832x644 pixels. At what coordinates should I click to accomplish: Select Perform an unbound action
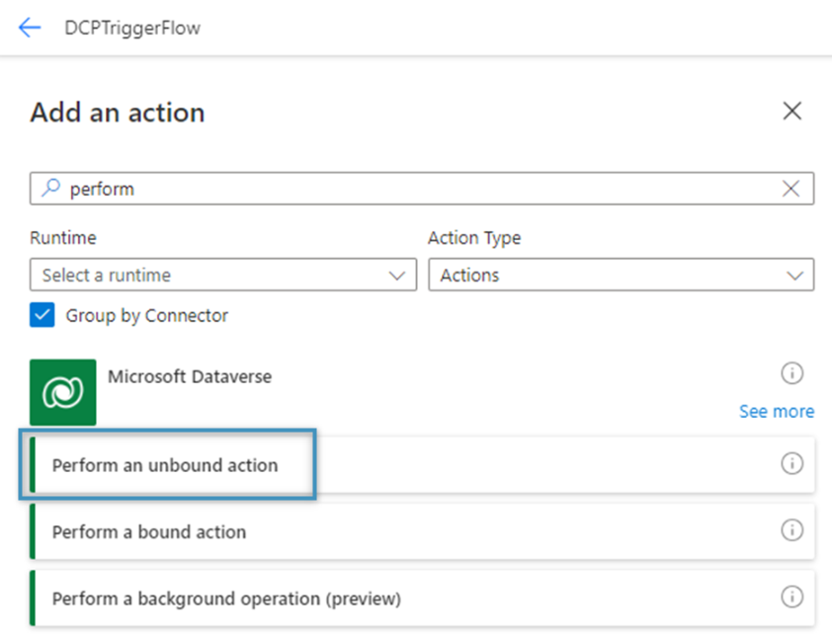coord(422,464)
